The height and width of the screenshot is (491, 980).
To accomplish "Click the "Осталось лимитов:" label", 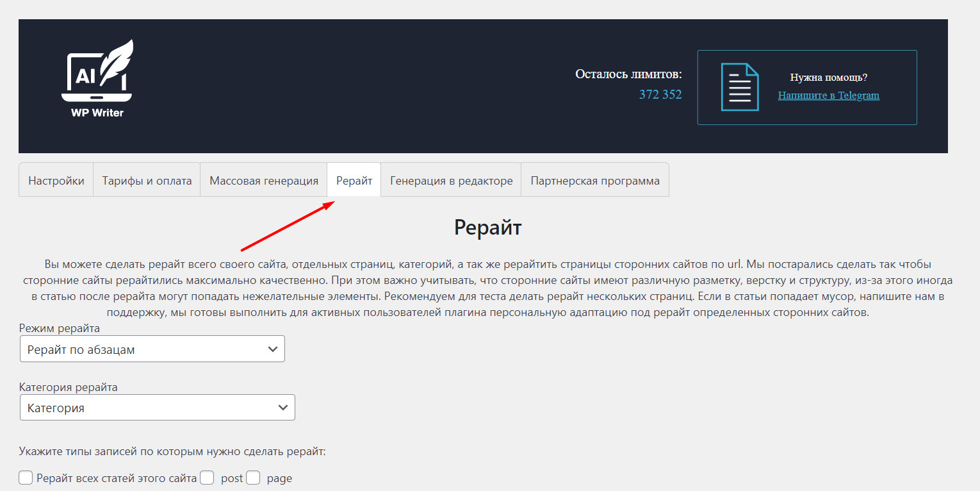I will click(628, 74).
